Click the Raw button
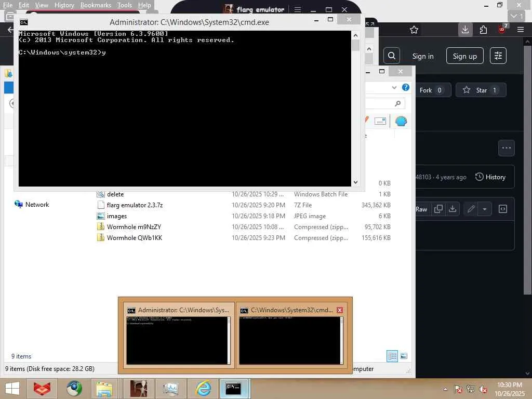 point(421,209)
